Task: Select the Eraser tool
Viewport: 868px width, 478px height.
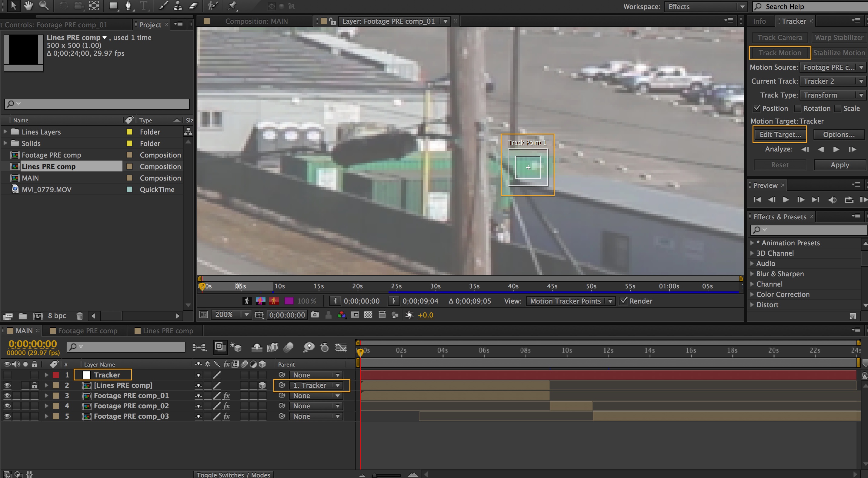Action: click(x=193, y=6)
